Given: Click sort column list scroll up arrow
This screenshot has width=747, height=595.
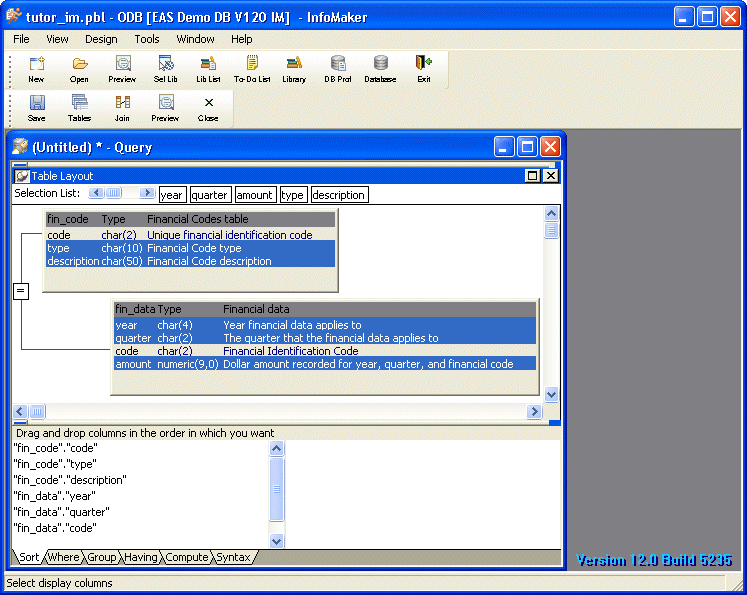Looking at the screenshot, I should point(276,448).
